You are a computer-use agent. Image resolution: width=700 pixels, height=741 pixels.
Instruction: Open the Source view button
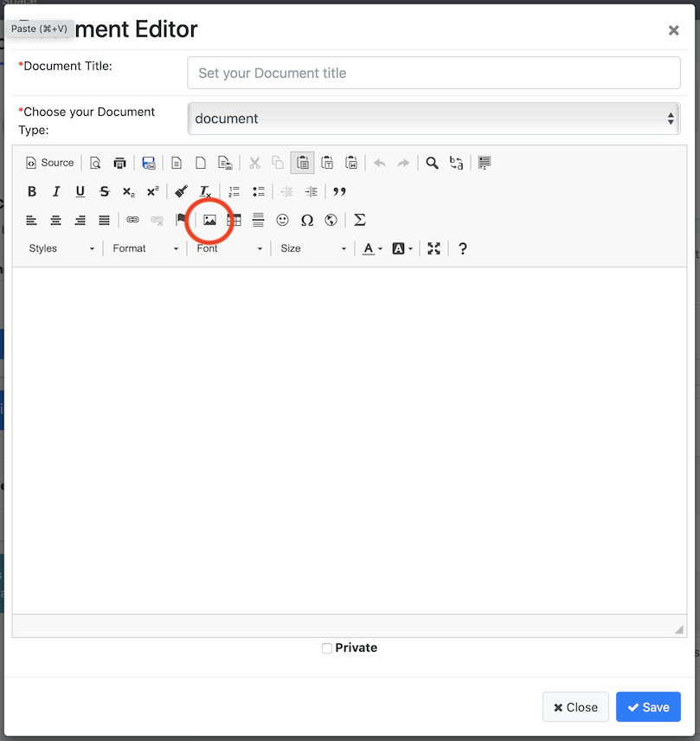pyautogui.click(x=50, y=163)
